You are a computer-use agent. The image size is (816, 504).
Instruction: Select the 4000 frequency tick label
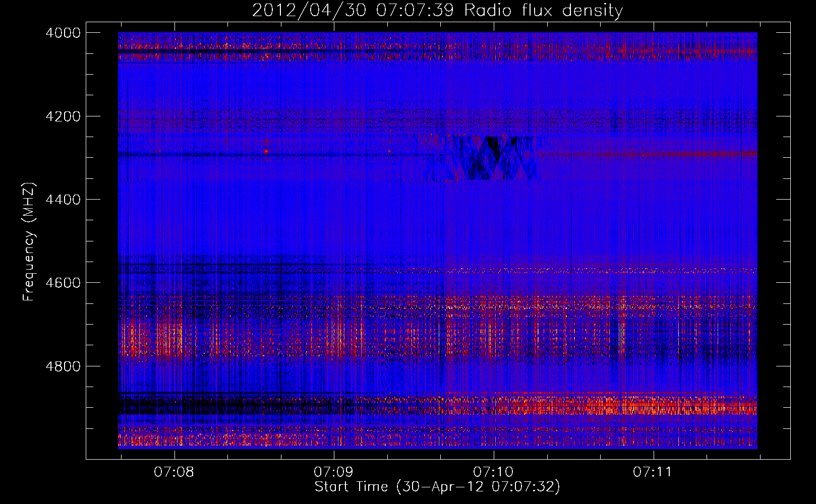[x=63, y=33]
